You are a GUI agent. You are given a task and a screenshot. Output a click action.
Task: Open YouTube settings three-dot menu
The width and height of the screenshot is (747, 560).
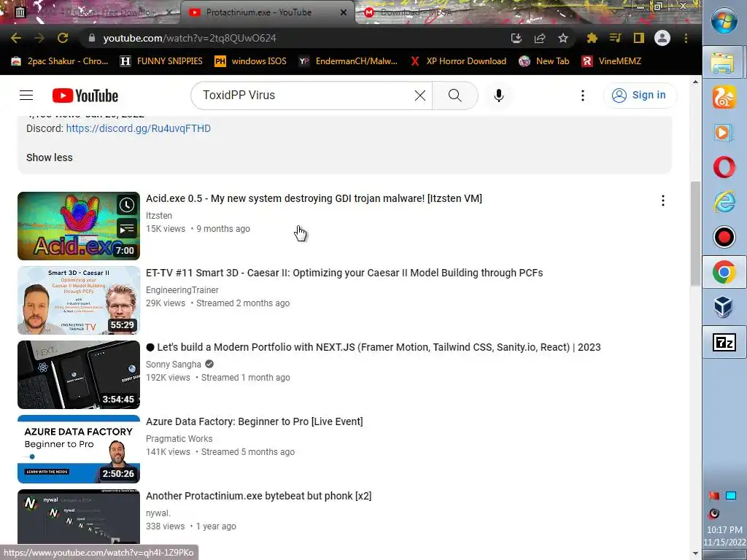tap(583, 96)
